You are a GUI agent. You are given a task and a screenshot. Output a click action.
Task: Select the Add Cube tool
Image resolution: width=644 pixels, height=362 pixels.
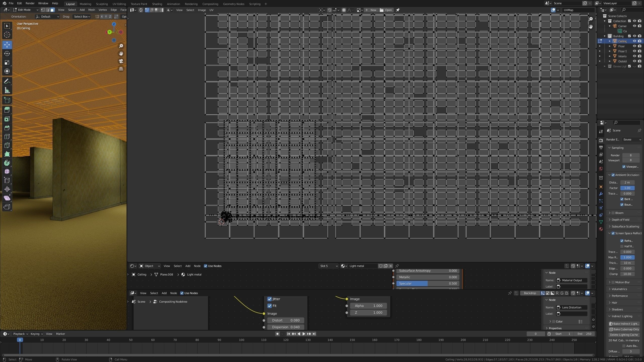point(7,100)
